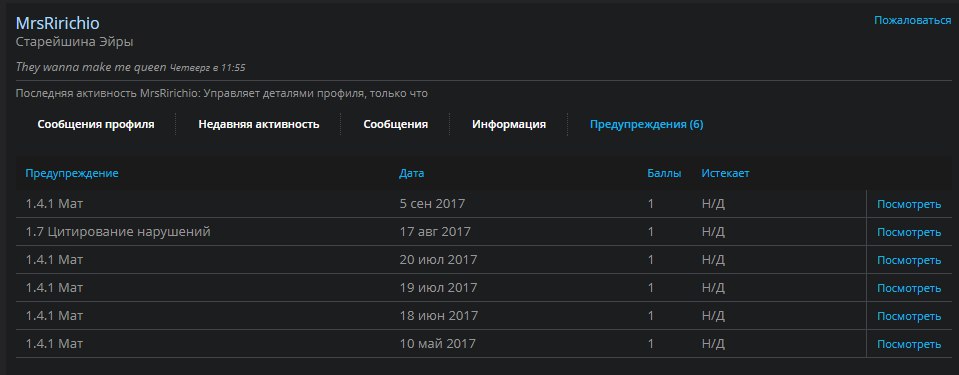This screenshot has width=959, height=375.
Task: Click the Баллы column header
Action: 664,173
